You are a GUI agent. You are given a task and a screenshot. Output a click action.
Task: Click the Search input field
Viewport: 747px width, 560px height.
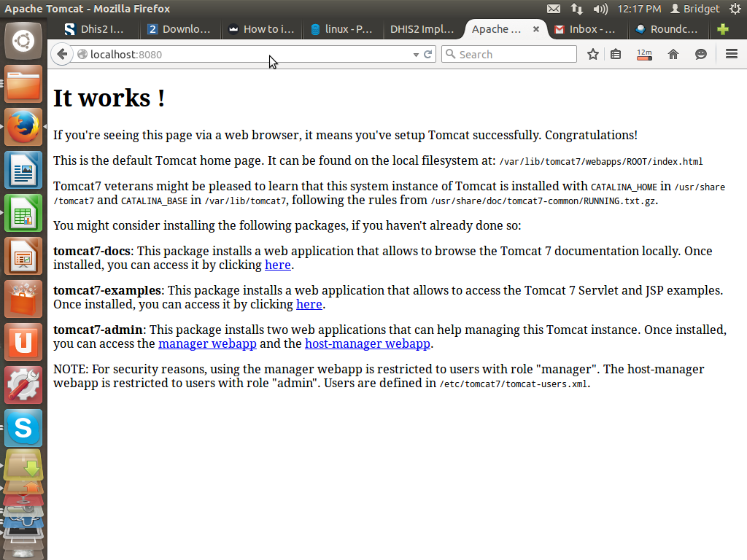pyautogui.click(x=508, y=54)
